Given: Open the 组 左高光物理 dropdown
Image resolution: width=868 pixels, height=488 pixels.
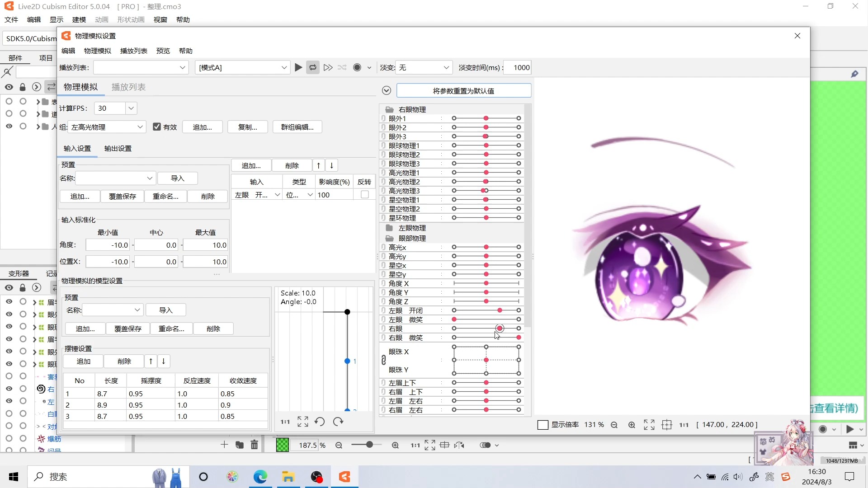Looking at the screenshot, I should point(106,127).
